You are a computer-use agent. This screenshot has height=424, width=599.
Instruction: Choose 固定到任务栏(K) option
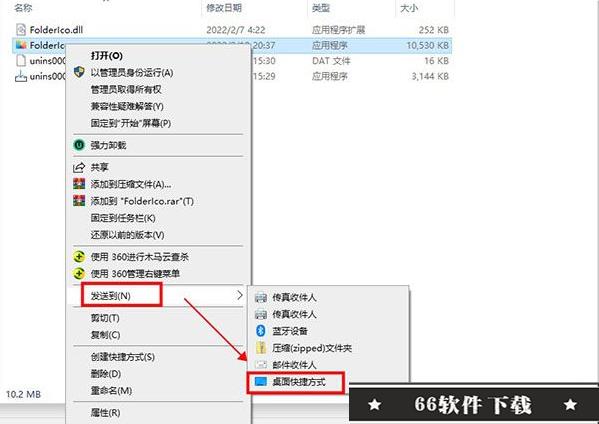click(123, 218)
